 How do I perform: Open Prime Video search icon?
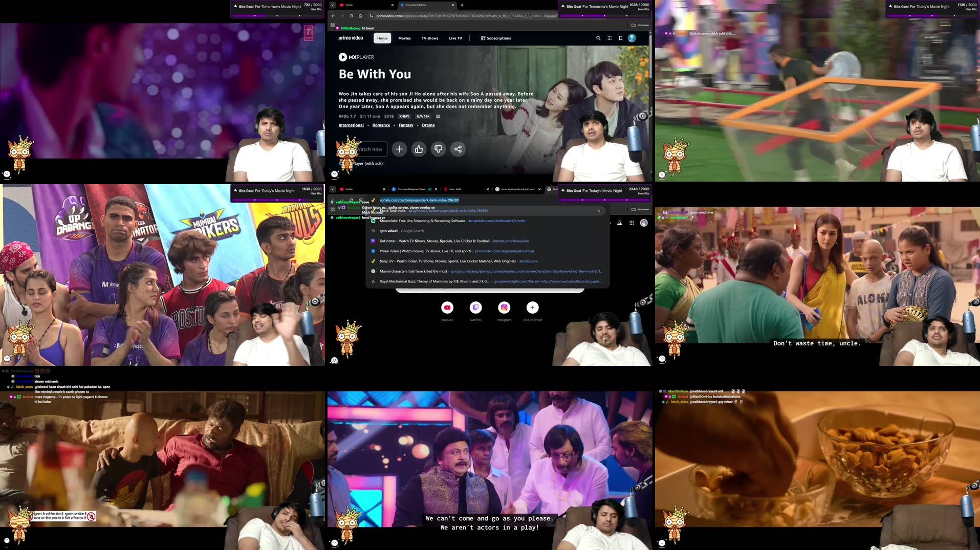coord(598,38)
